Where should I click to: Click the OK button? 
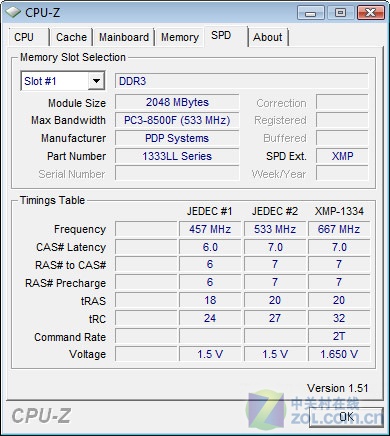pyautogui.click(x=346, y=416)
